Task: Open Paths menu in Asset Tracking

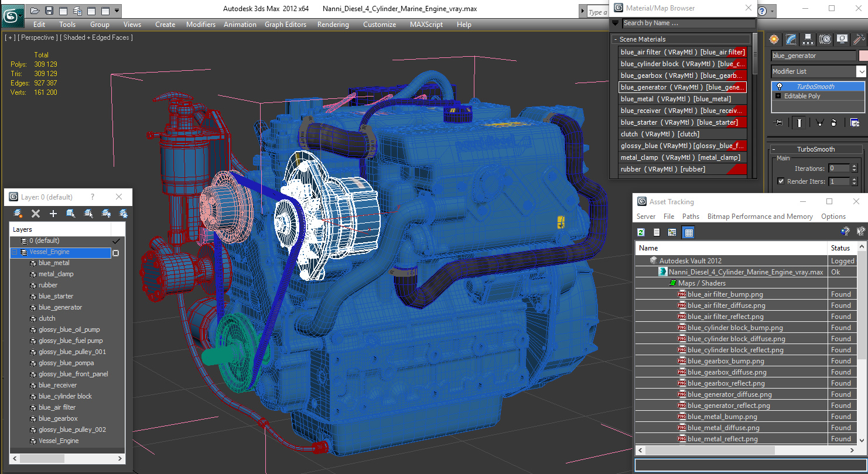Action: coord(691,217)
